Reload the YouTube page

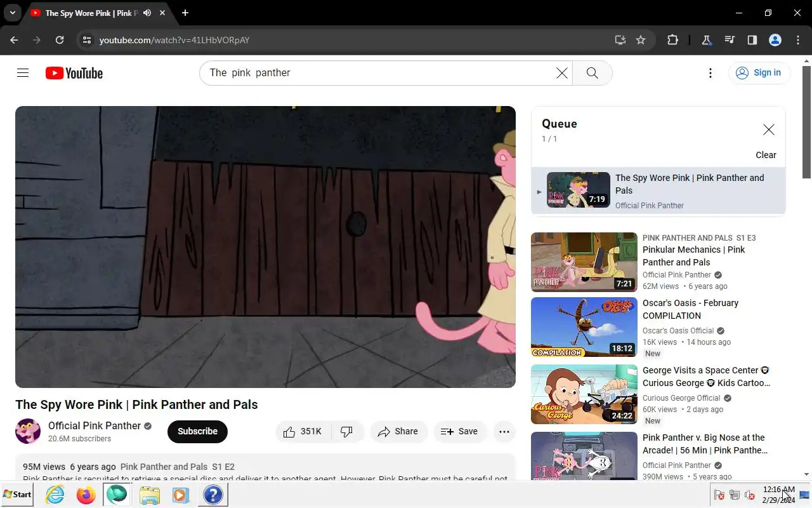tap(60, 40)
